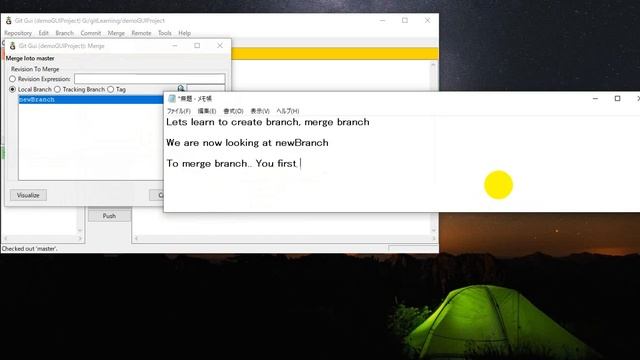This screenshot has height=360, width=640.
Task: Open the Remote menu in Git Gui
Action: tap(141, 33)
